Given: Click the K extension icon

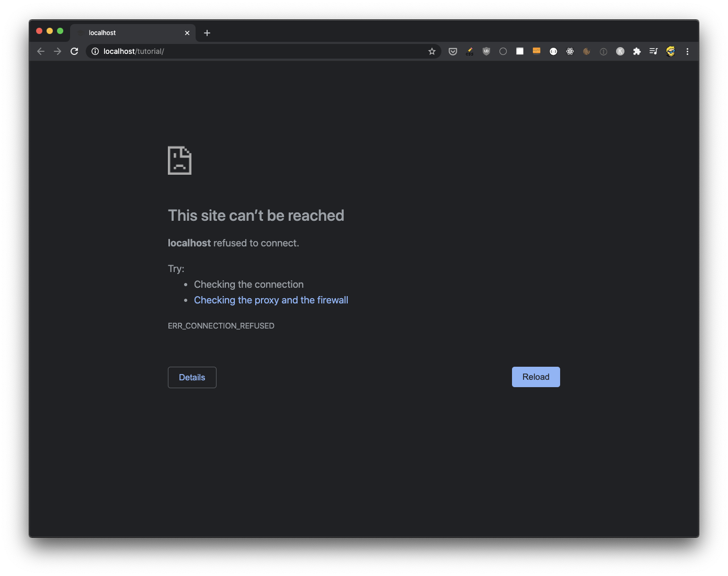Looking at the screenshot, I should coord(620,51).
